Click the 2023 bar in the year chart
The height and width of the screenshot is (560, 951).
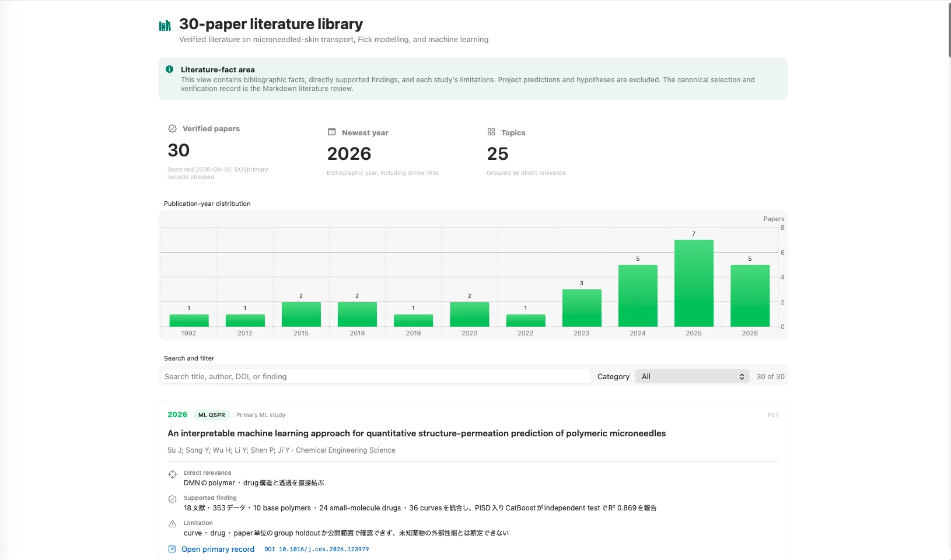point(582,308)
